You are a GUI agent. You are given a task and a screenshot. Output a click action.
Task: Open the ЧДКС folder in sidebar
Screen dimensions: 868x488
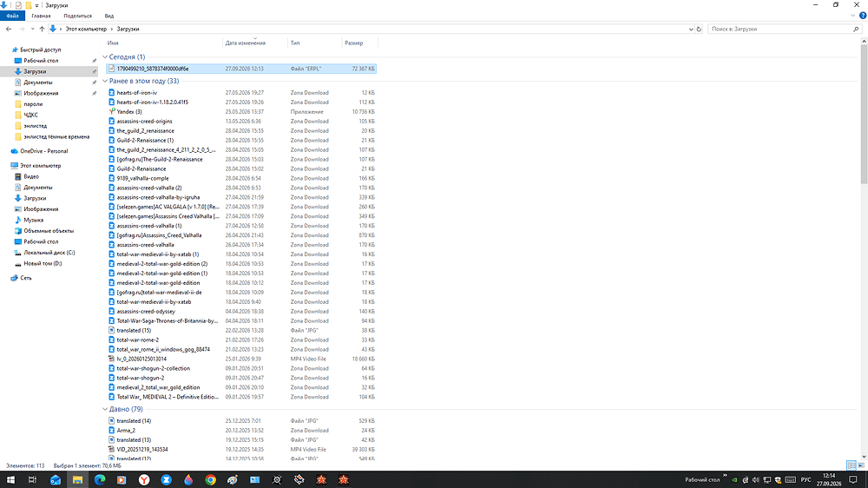tap(30, 115)
